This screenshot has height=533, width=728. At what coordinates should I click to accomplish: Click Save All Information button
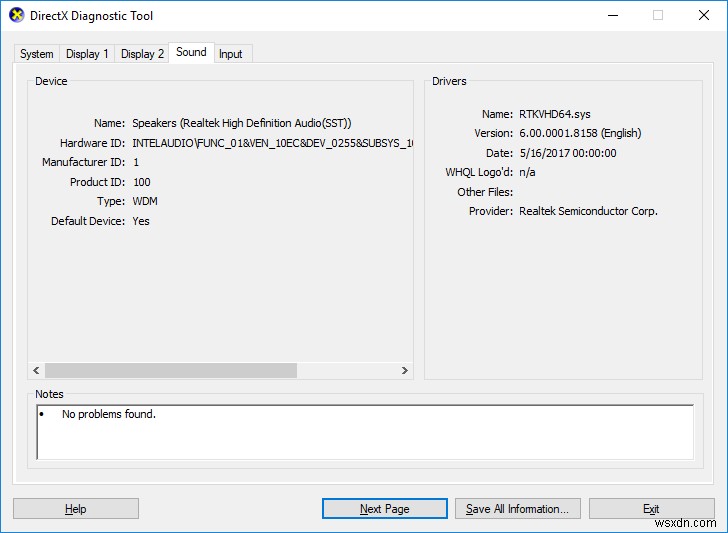(518, 509)
